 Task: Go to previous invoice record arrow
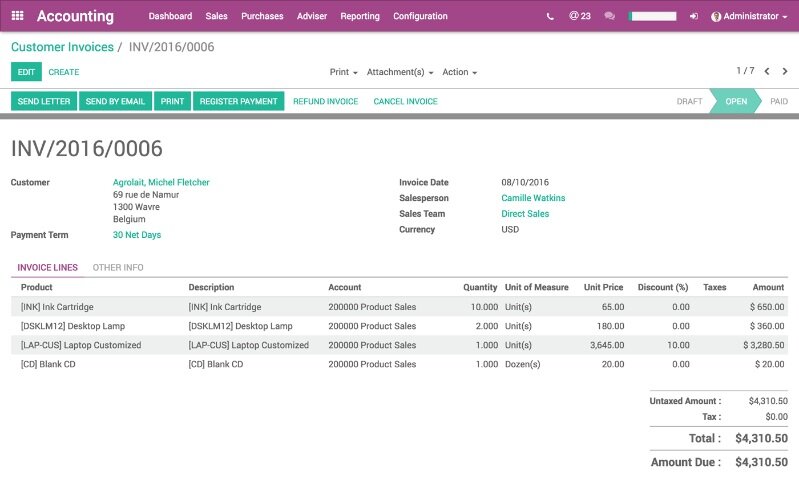pos(767,71)
